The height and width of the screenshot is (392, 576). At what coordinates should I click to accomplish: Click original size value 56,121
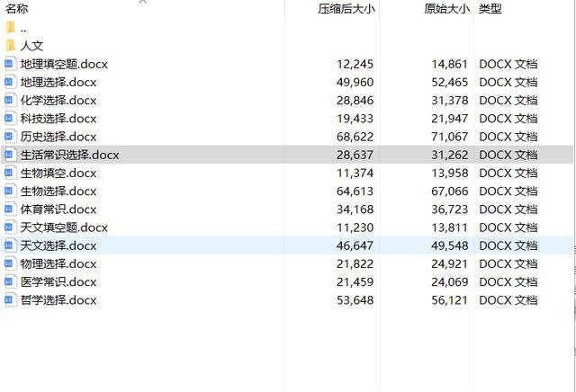[x=450, y=300]
